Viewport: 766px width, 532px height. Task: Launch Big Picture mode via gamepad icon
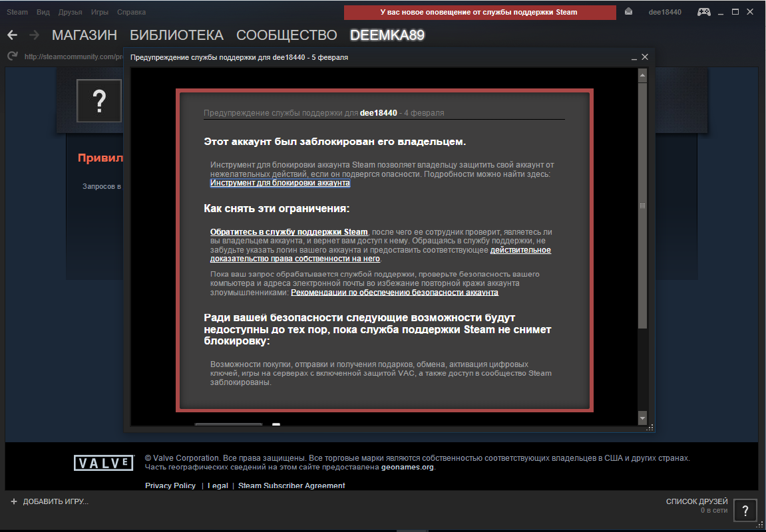pyautogui.click(x=703, y=12)
